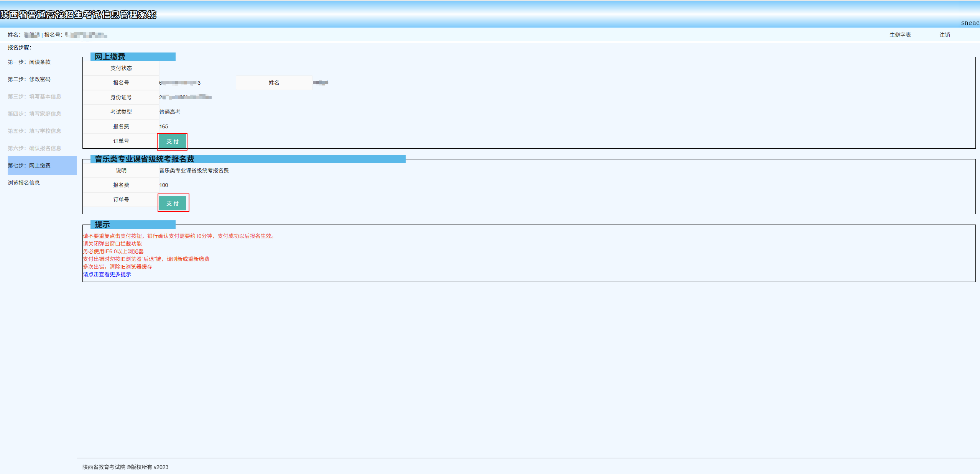Go to 第二步：修改密码
The image size is (980, 474).
(x=29, y=79)
